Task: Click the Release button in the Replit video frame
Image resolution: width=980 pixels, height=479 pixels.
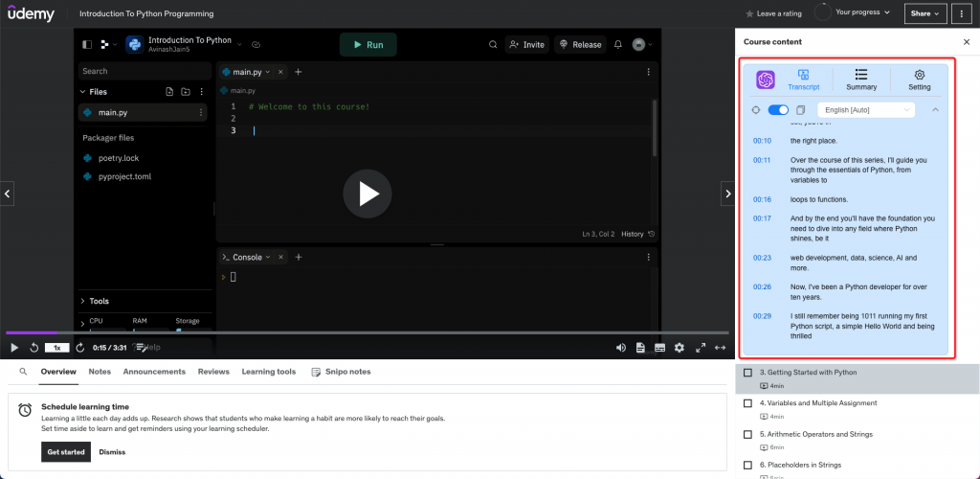Action: [581, 44]
